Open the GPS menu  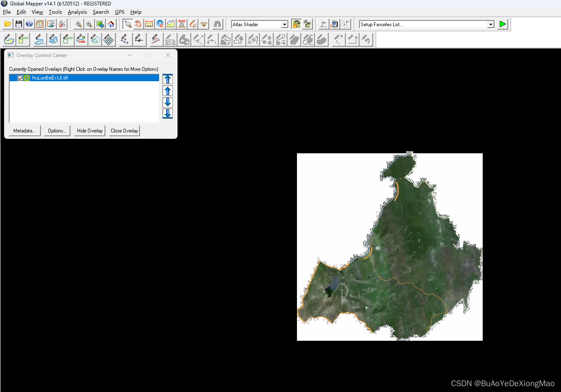click(x=120, y=12)
